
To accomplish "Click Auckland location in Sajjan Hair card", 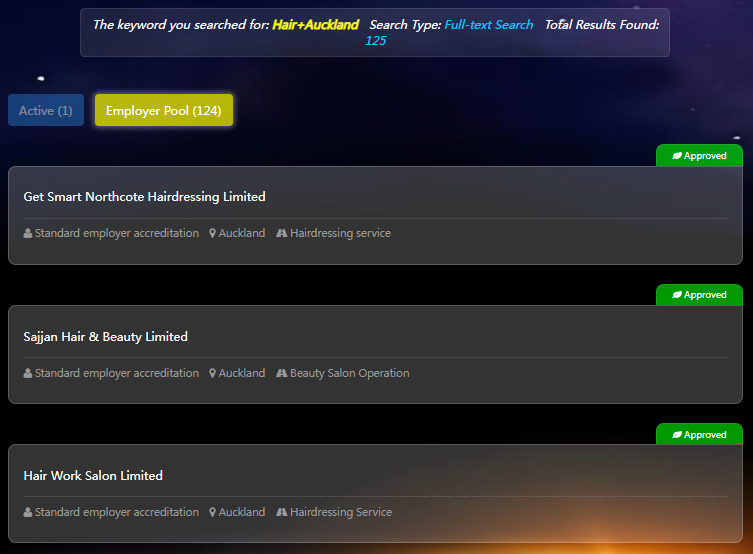I will click(242, 373).
